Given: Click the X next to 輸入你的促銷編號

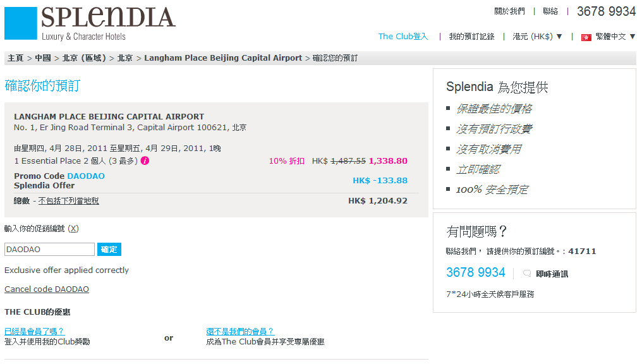Looking at the screenshot, I should (73, 229).
